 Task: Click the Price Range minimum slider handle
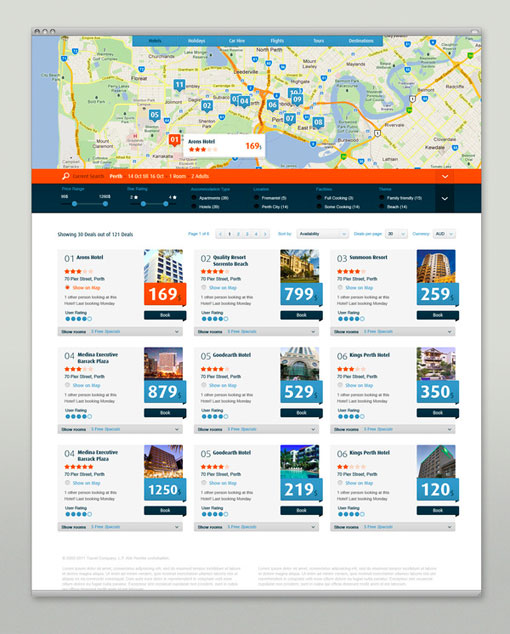pyautogui.click(x=74, y=204)
